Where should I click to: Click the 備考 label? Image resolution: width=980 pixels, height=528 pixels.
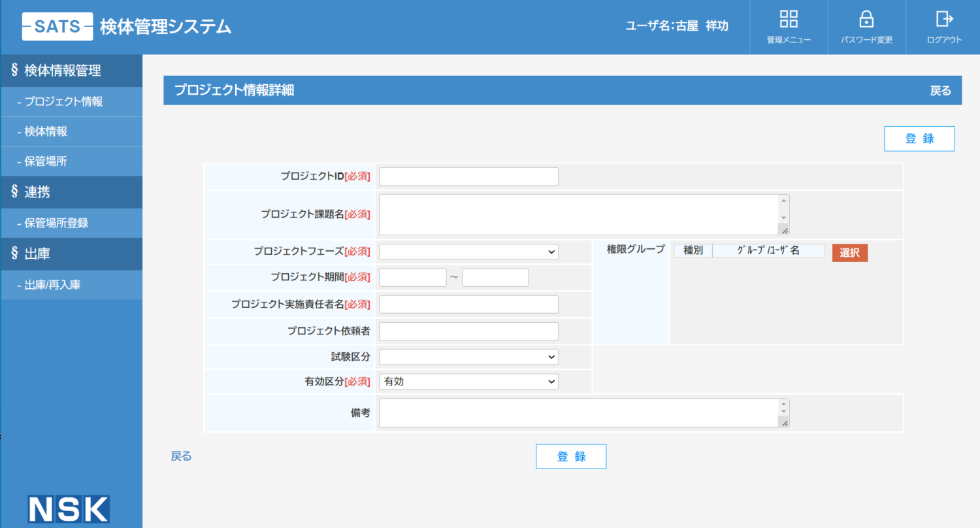[361, 413]
